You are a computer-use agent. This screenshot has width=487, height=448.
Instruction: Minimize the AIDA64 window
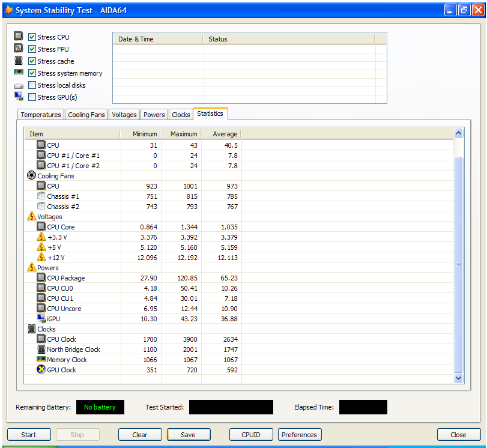click(450, 10)
